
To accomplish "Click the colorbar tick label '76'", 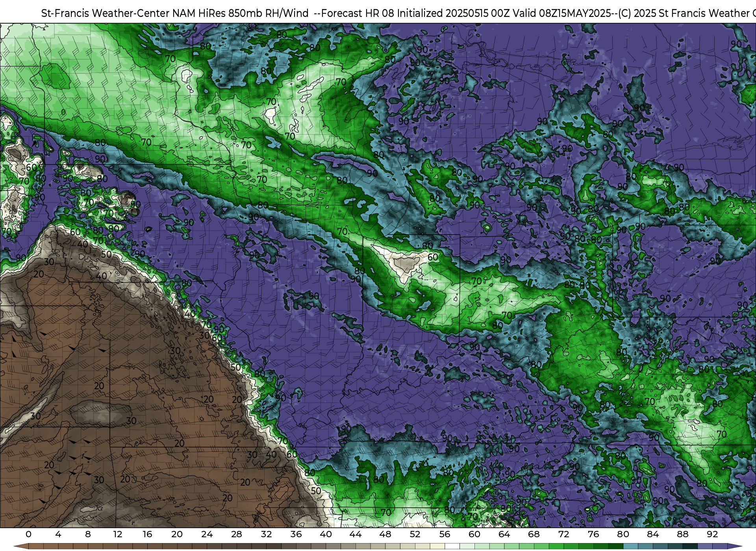I will 593,534.
